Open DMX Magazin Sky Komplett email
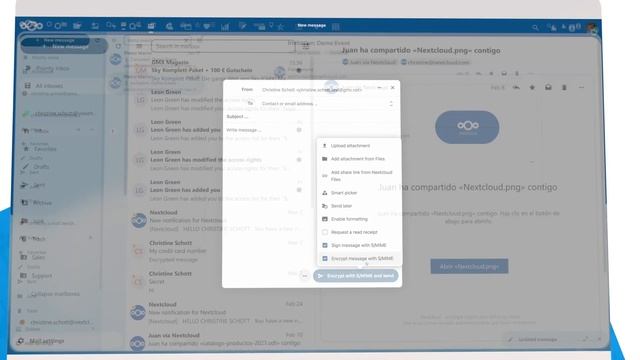 (218, 70)
